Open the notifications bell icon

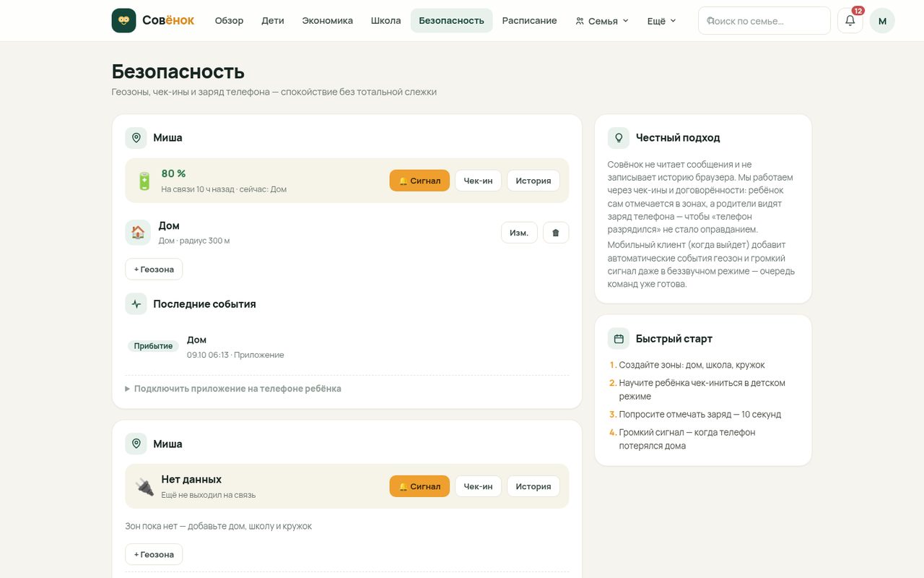coord(850,20)
